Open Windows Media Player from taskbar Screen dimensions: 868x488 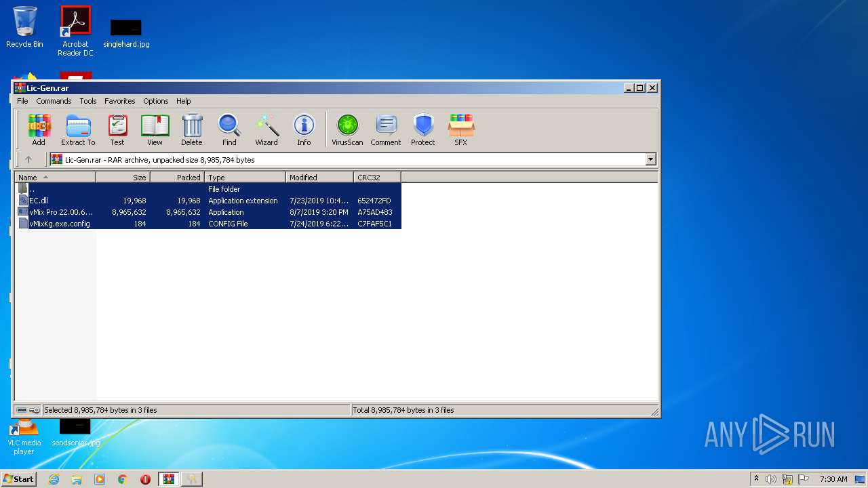coord(100,479)
